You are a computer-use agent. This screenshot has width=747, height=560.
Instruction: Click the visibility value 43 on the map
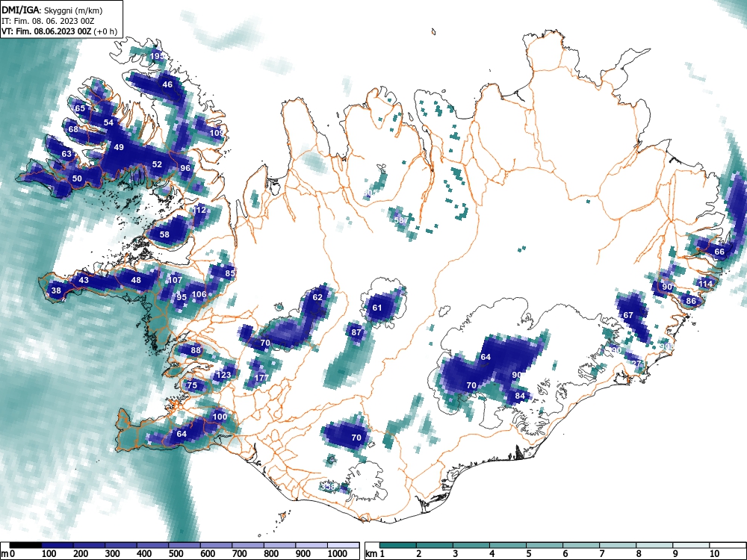point(84,281)
